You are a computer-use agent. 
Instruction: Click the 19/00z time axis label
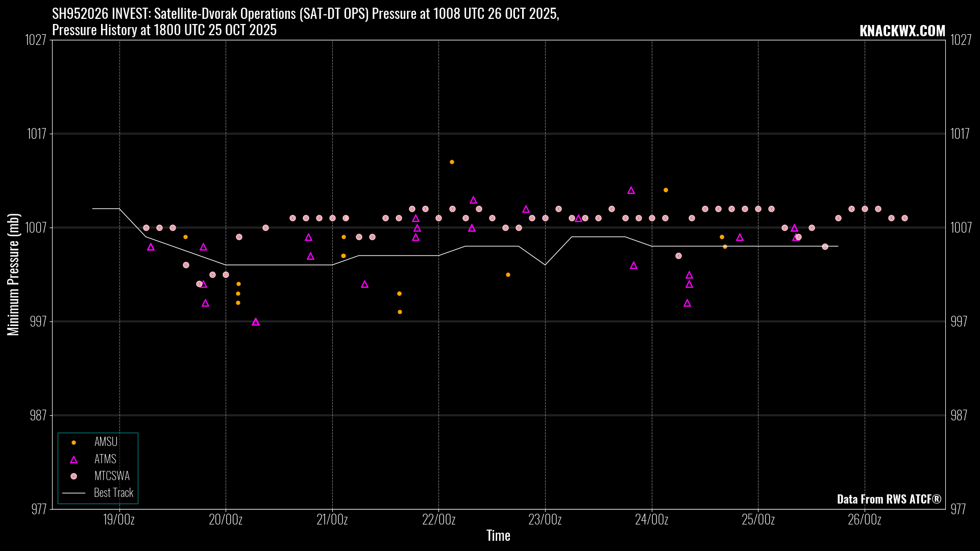coord(119,520)
